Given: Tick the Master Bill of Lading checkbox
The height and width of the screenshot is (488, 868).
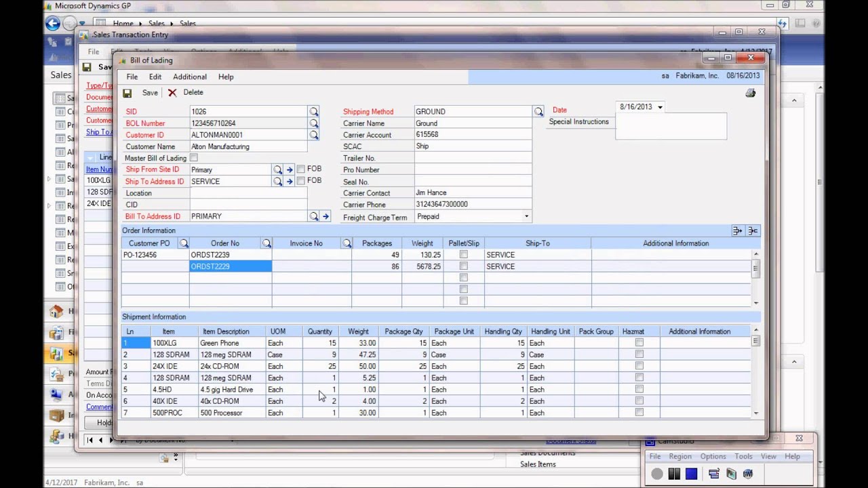Looking at the screenshot, I should (194, 158).
